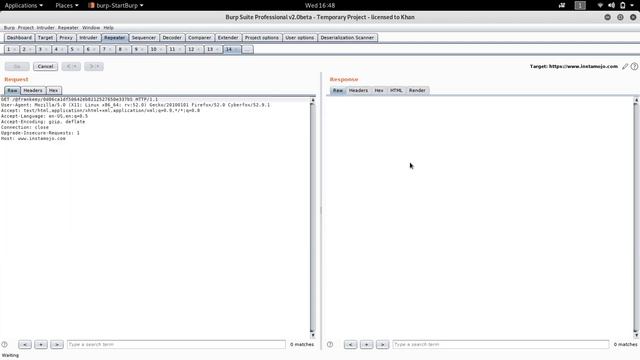The width and height of the screenshot is (640, 360).
Task: Select response Hex view tab
Action: pos(379,91)
